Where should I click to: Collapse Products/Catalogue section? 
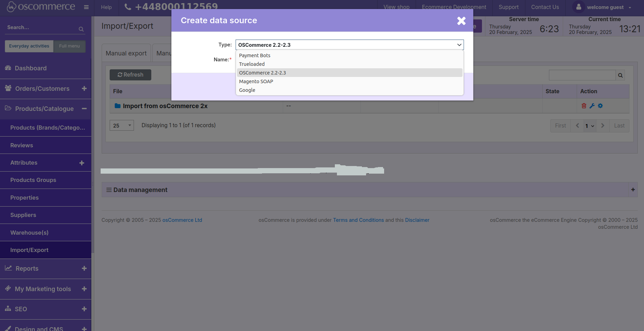[84, 108]
